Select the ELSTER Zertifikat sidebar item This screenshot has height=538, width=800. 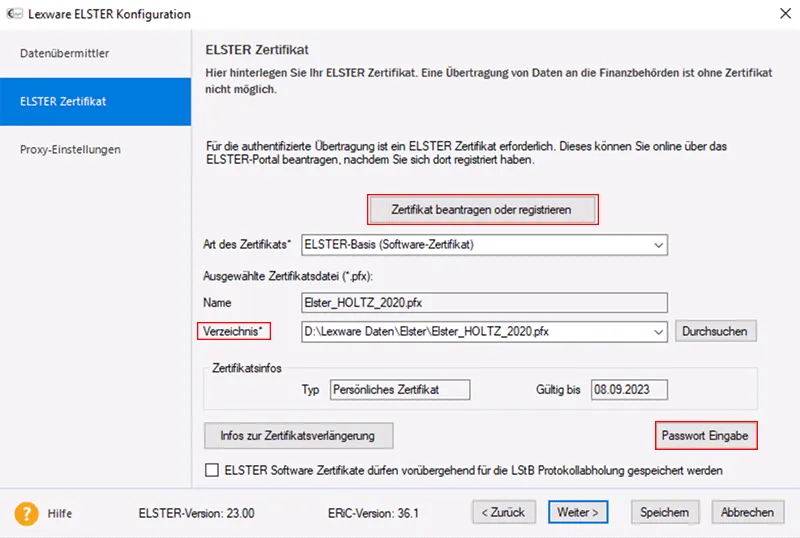[63, 101]
